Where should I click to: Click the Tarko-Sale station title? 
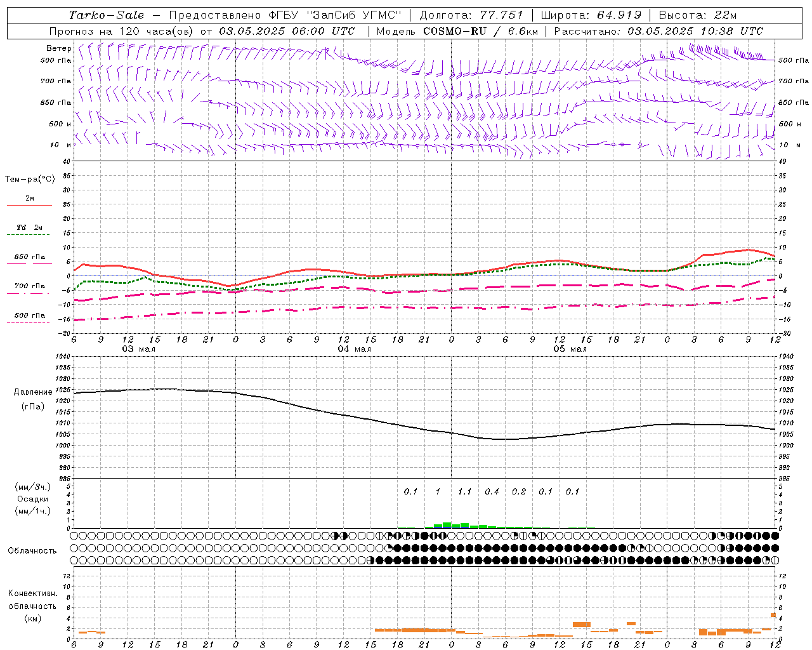coord(107,15)
